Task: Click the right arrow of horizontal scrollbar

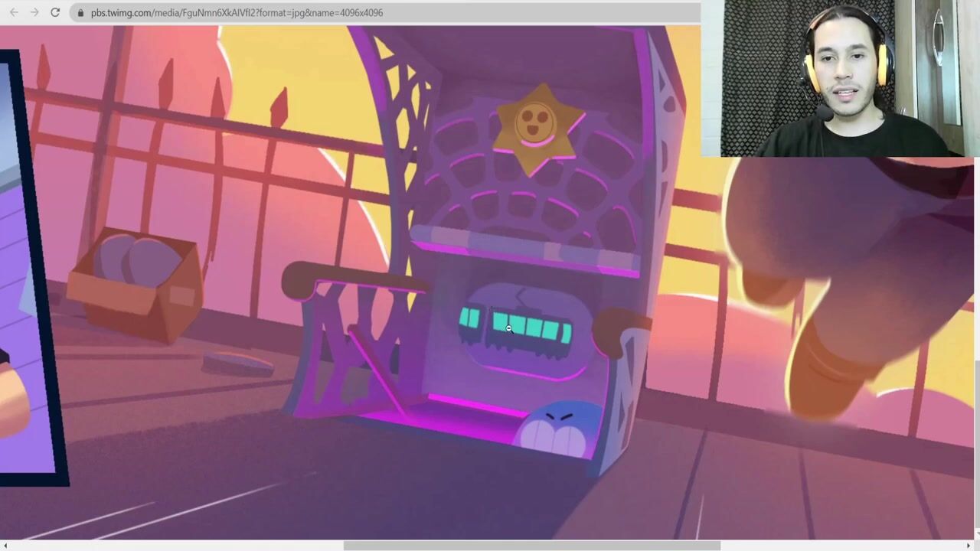Action: point(969,546)
